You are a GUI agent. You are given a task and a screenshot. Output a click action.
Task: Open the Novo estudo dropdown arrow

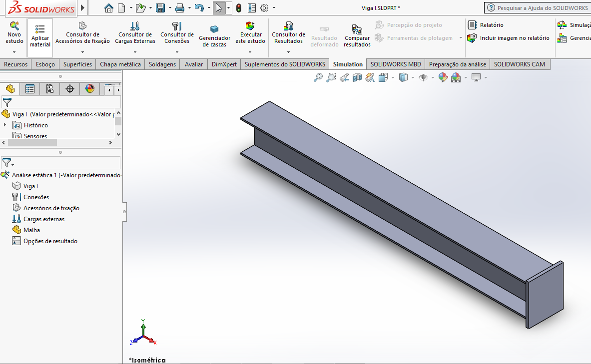click(14, 52)
